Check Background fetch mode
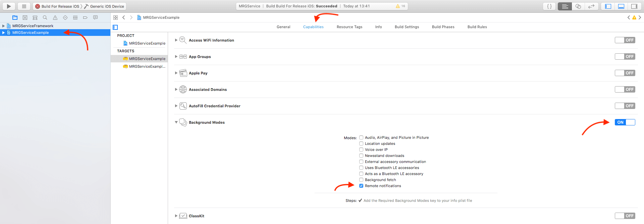 click(x=361, y=180)
